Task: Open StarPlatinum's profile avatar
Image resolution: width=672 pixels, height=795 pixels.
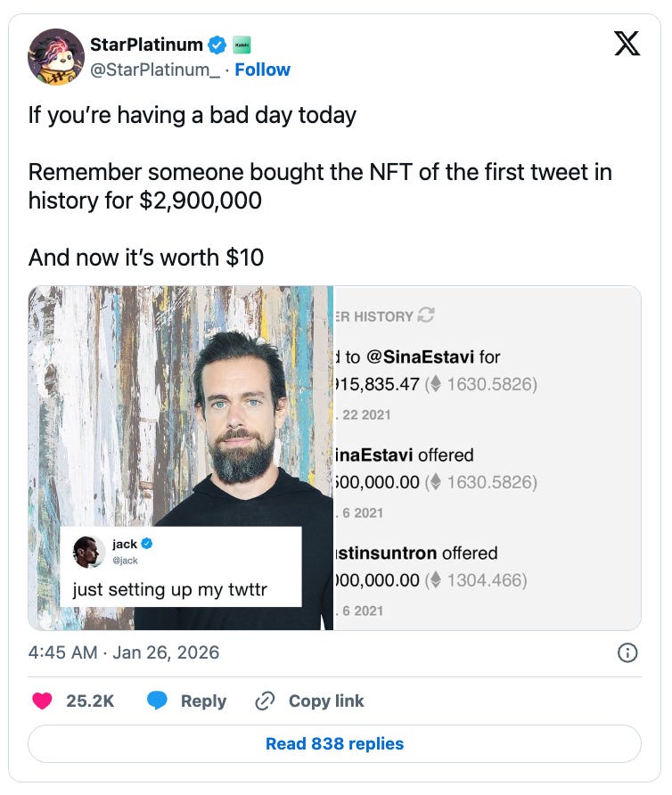Action: pos(56,56)
